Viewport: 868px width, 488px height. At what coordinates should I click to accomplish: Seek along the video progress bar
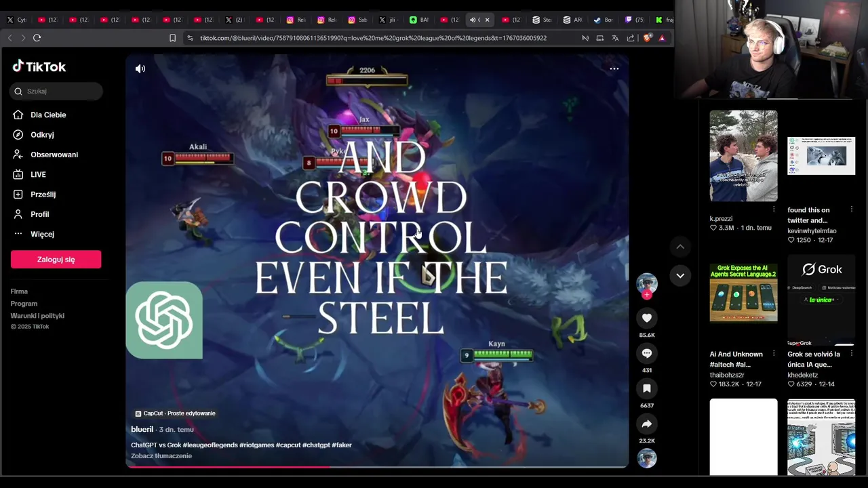[x=377, y=467]
